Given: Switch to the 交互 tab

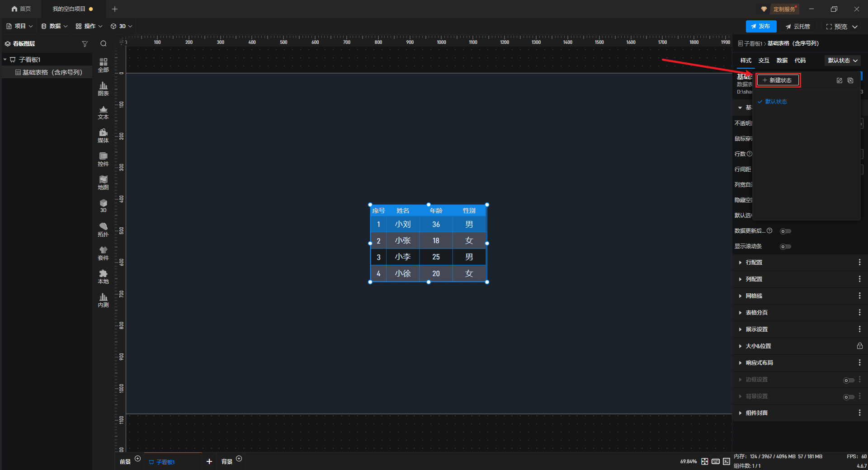Looking at the screenshot, I should pos(764,61).
